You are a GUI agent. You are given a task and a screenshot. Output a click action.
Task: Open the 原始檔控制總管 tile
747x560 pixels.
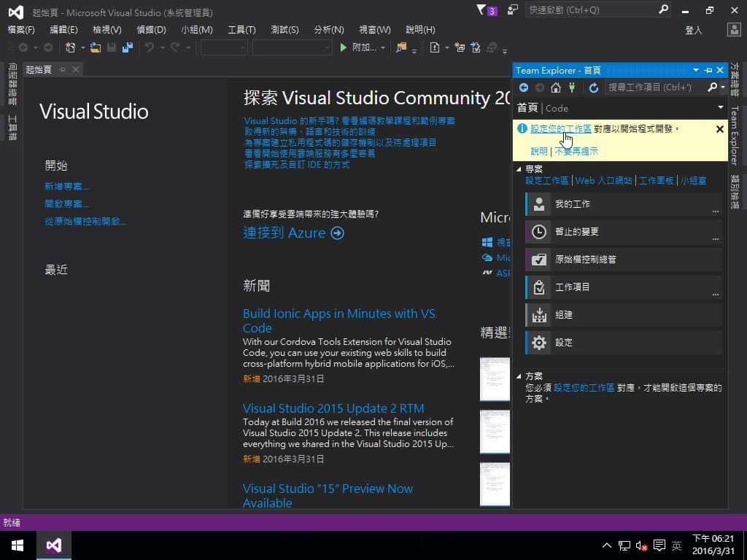tap(623, 260)
